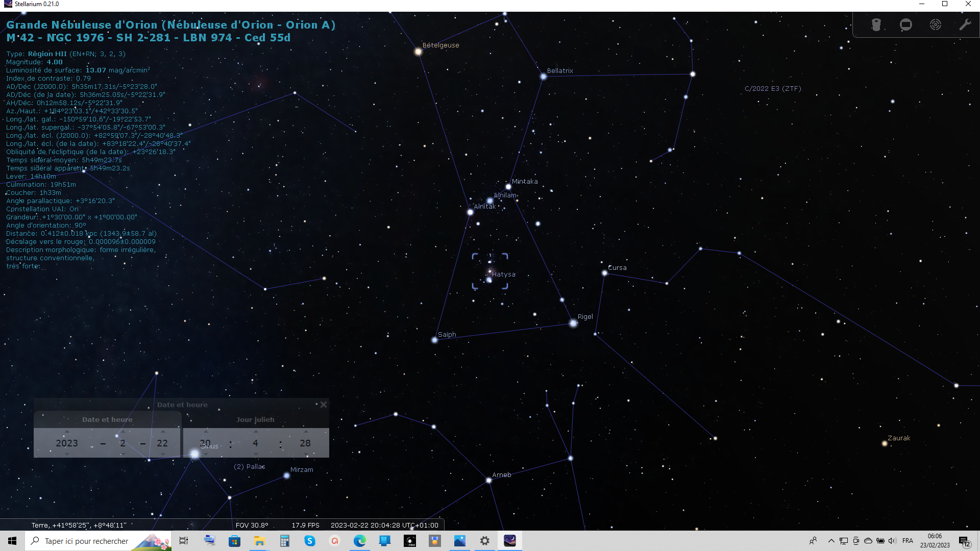Select the star Rigel
980x551 pixels.
click(x=573, y=323)
